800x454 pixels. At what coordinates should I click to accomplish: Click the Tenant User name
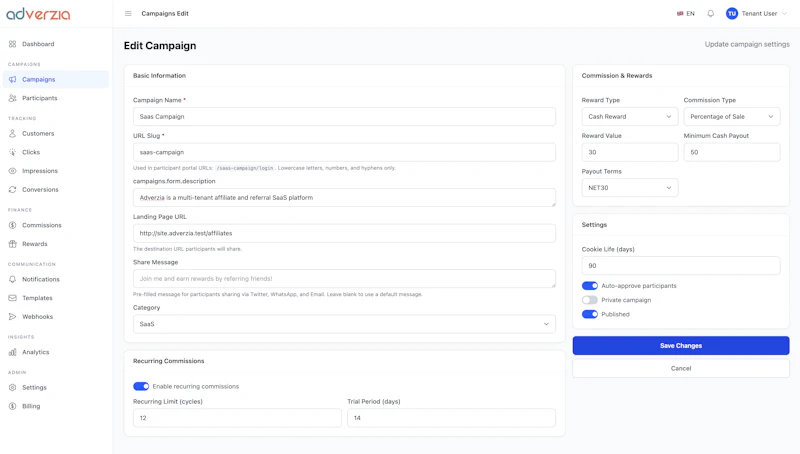(759, 14)
